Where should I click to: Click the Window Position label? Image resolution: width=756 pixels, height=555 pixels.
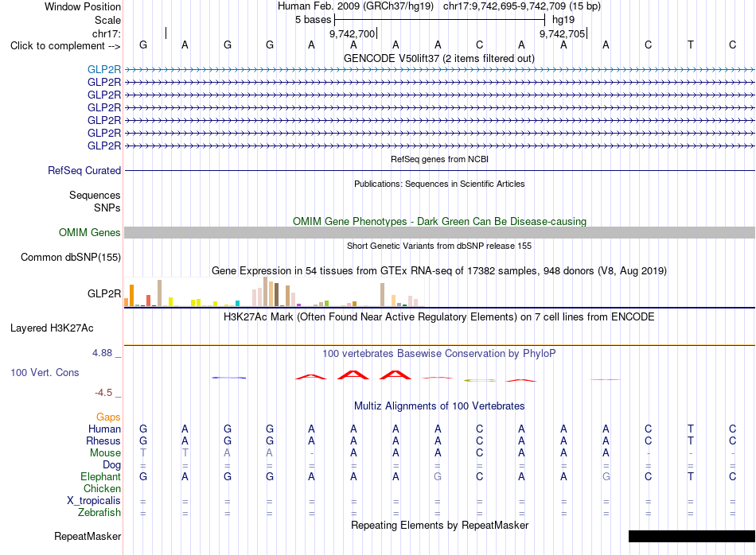[83, 6]
